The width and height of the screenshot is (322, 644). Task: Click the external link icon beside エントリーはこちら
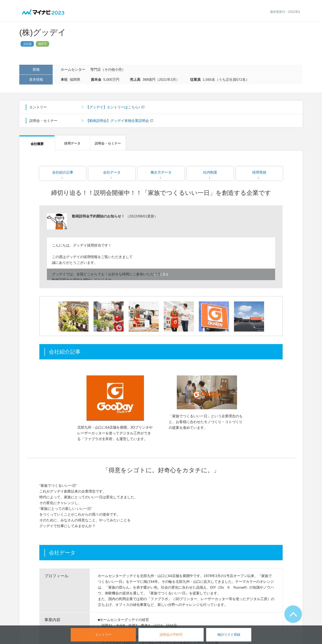(143, 107)
